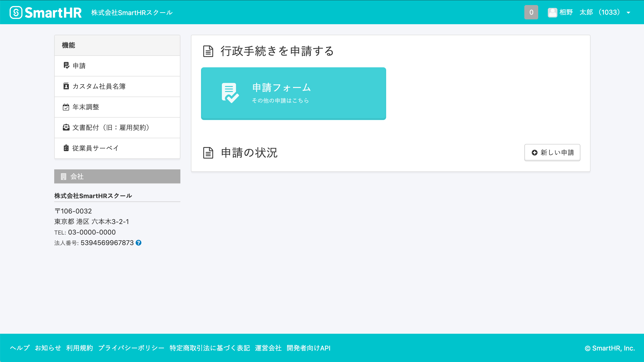Open the お知らせ page
644x362 pixels.
pyautogui.click(x=48, y=348)
